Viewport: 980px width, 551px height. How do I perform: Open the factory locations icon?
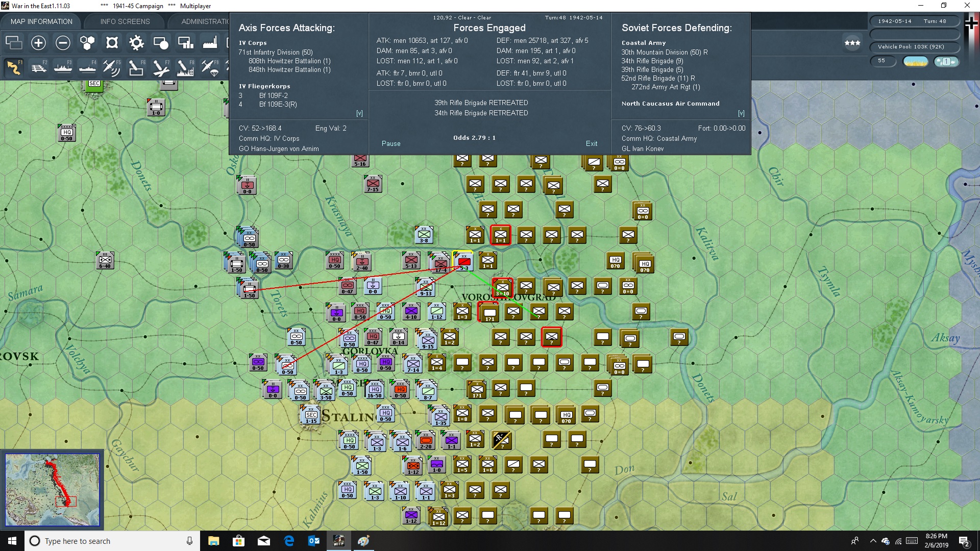pos(210,43)
